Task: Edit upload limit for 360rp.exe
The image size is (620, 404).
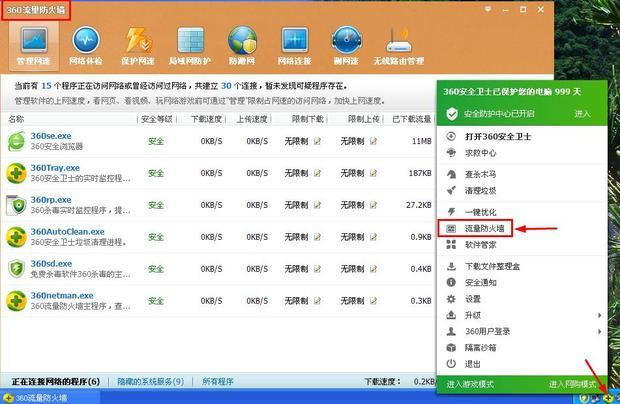Action: (373, 205)
